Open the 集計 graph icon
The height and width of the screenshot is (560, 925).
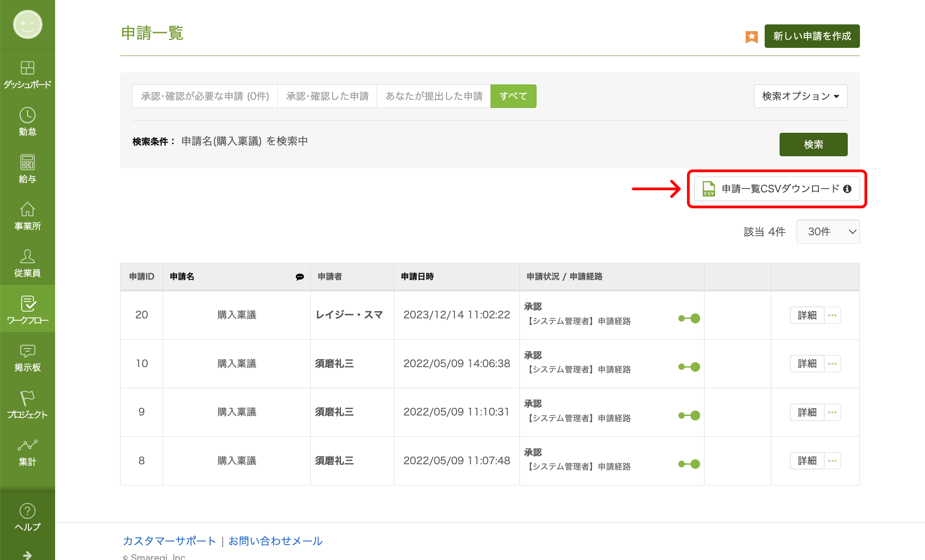tap(28, 445)
